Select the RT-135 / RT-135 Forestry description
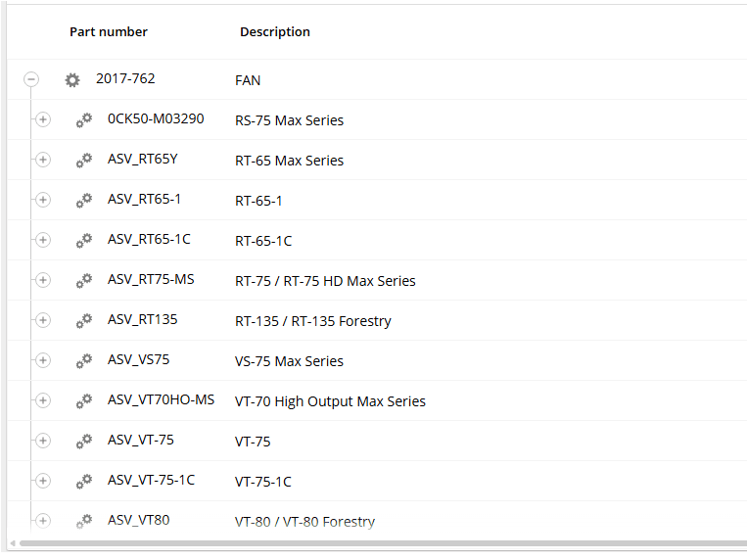 [313, 321]
